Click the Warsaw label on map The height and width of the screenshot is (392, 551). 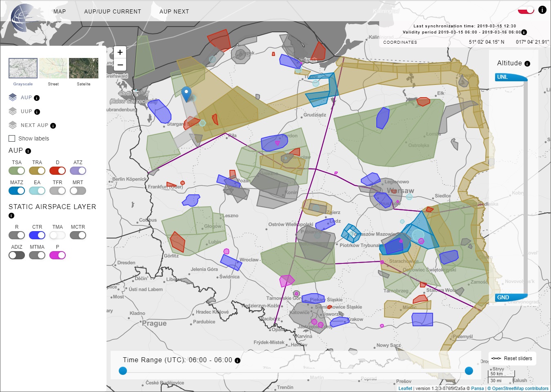400,191
